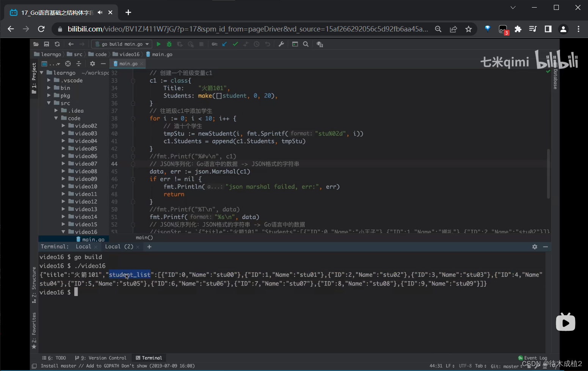Save all files icon in toolbar
Viewport: 588px width, 371px height.
(47, 44)
